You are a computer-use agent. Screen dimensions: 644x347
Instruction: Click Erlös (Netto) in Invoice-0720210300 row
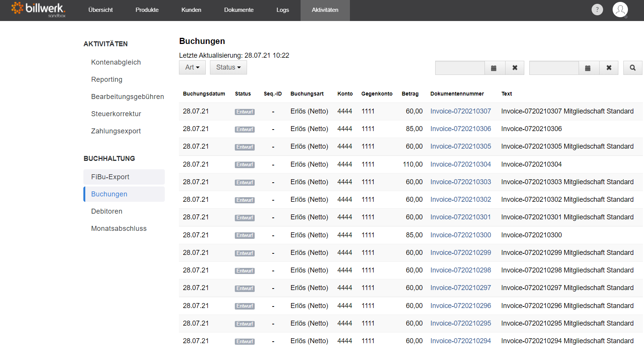[309, 235]
